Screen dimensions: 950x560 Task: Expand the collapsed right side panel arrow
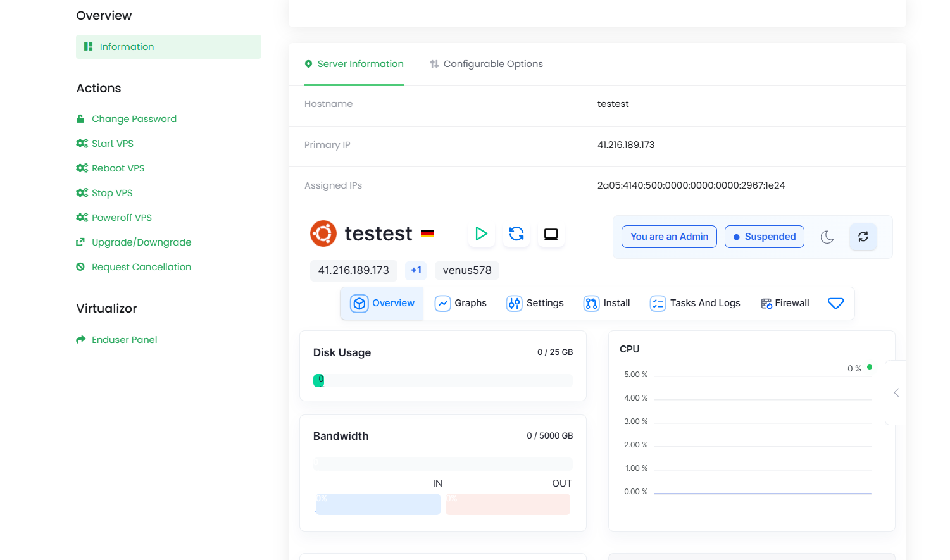pos(896,393)
